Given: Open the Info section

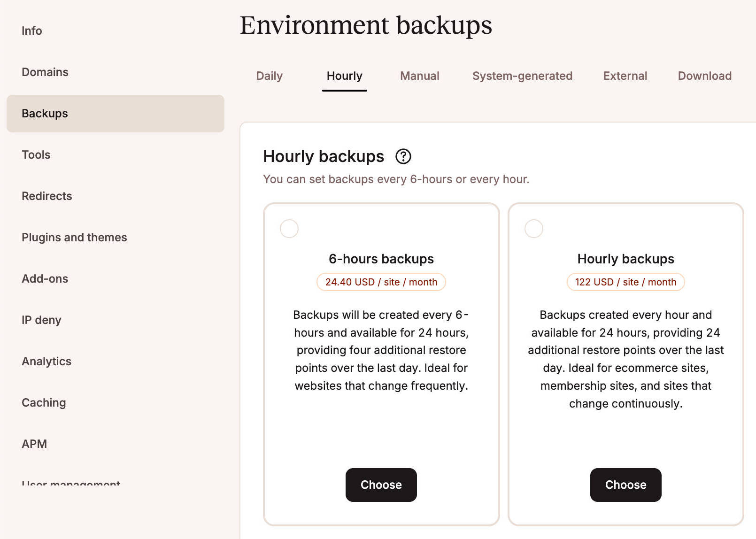Looking at the screenshot, I should tap(31, 31).
